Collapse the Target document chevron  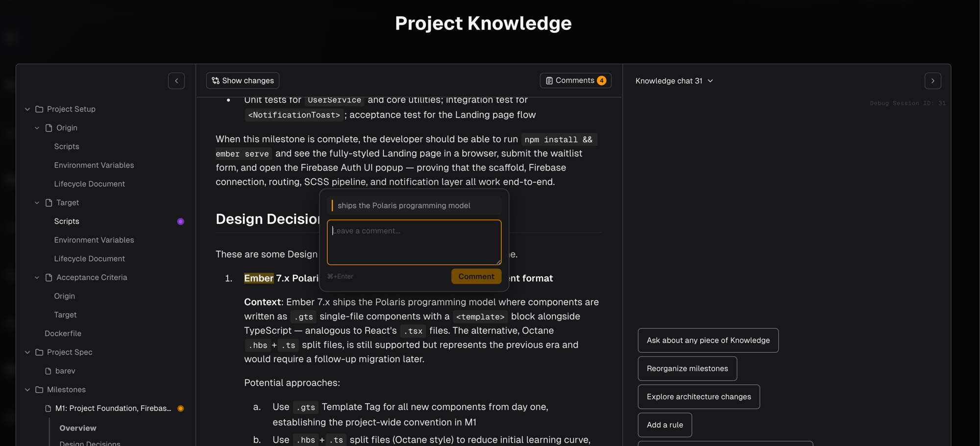click(37, 203)
